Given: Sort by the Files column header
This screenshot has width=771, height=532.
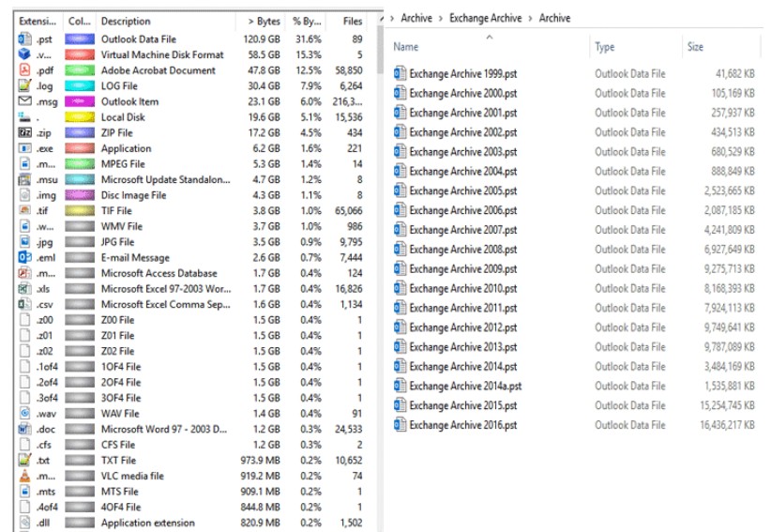Looking at the screenshot, I should [352, 22].
